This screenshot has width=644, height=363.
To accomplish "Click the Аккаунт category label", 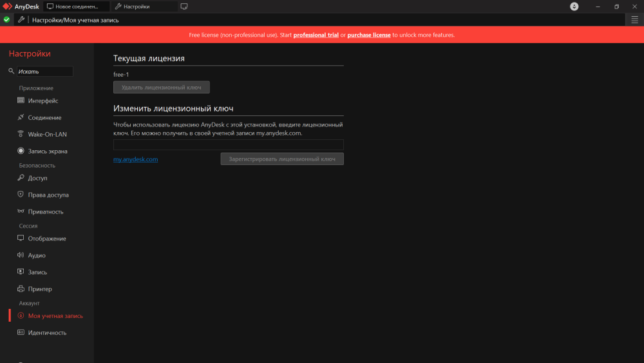I will click(29, 303).
